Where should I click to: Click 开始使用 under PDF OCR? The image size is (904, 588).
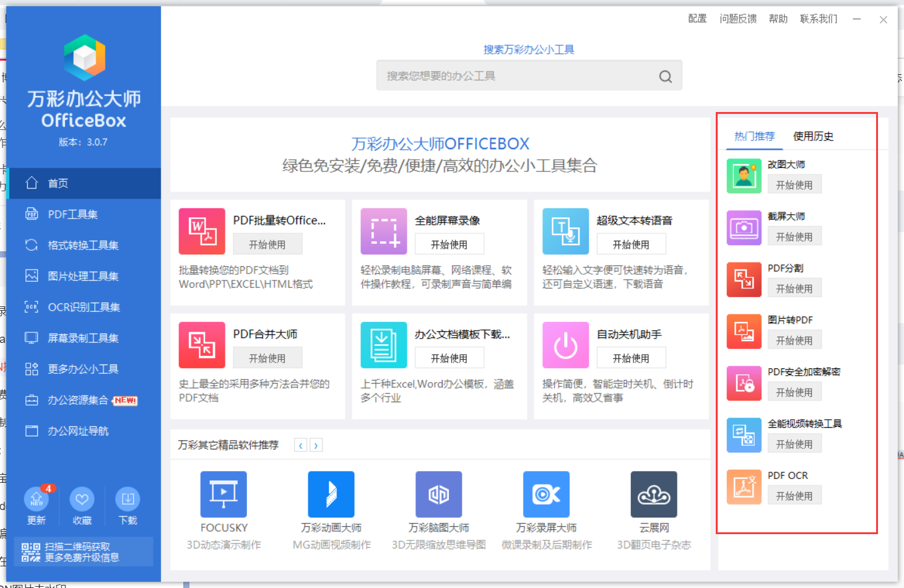794,496
